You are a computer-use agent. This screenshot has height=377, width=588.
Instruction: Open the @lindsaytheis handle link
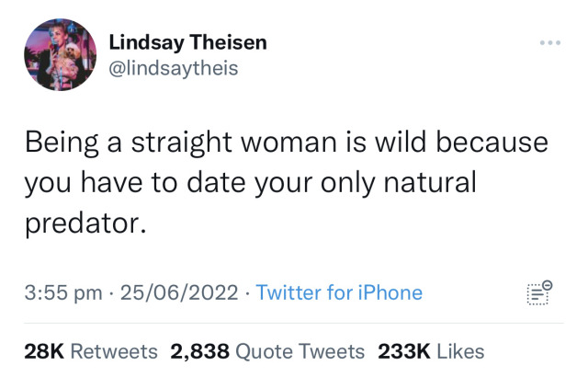pyautogui.click(x=174, y=67)
